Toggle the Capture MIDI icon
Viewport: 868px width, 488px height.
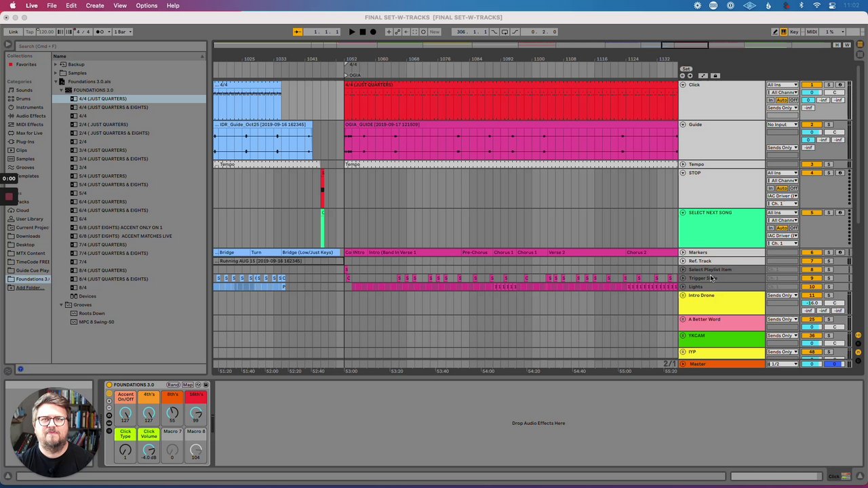click(x=414, y=32)
